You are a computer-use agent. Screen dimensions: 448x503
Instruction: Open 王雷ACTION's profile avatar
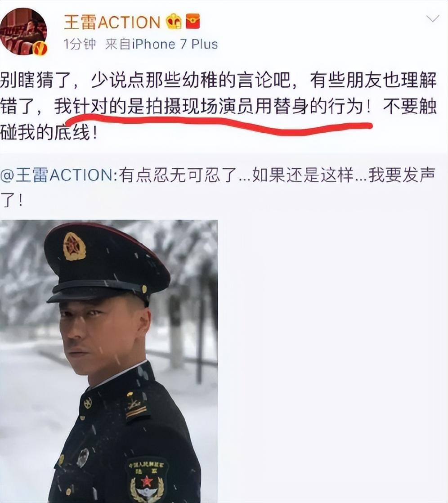click(x=23, y=31)
